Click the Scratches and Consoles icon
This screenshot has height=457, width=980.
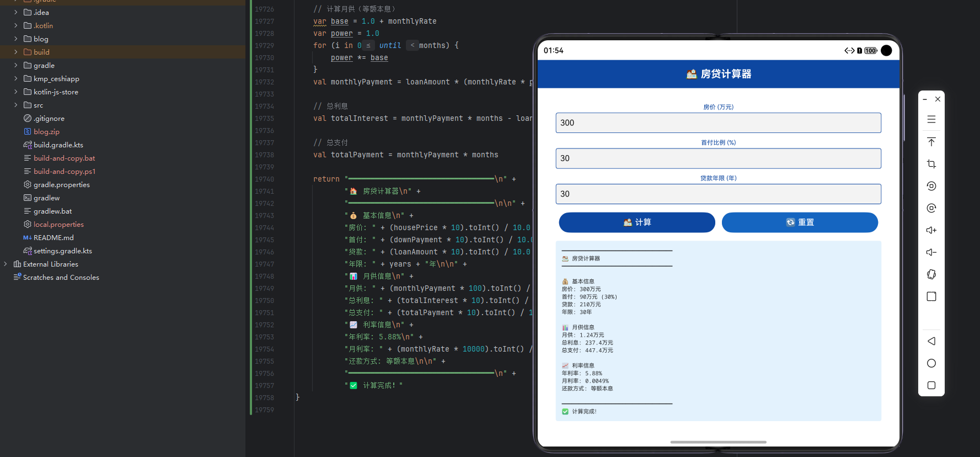point(17,278)
